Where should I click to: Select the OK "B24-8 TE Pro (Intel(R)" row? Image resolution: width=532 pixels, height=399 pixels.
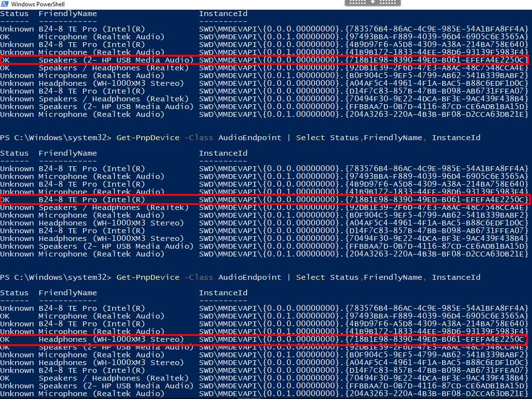pos(265,200)
